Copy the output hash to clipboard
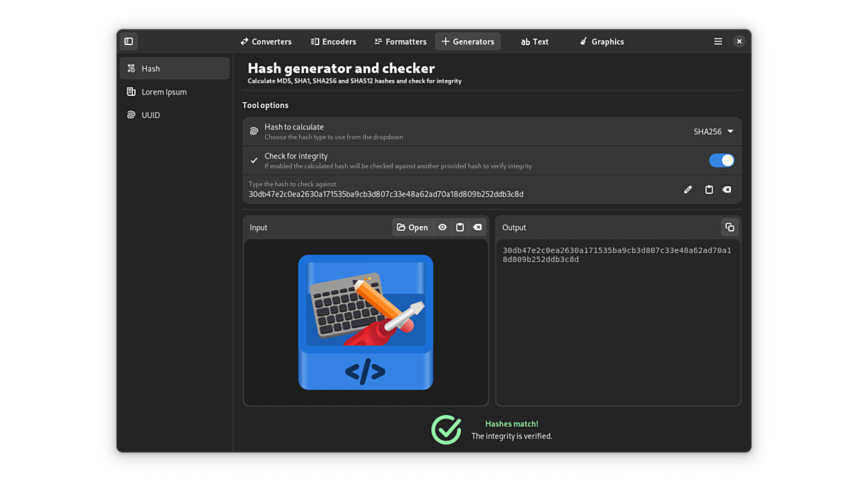 [730, 227]
